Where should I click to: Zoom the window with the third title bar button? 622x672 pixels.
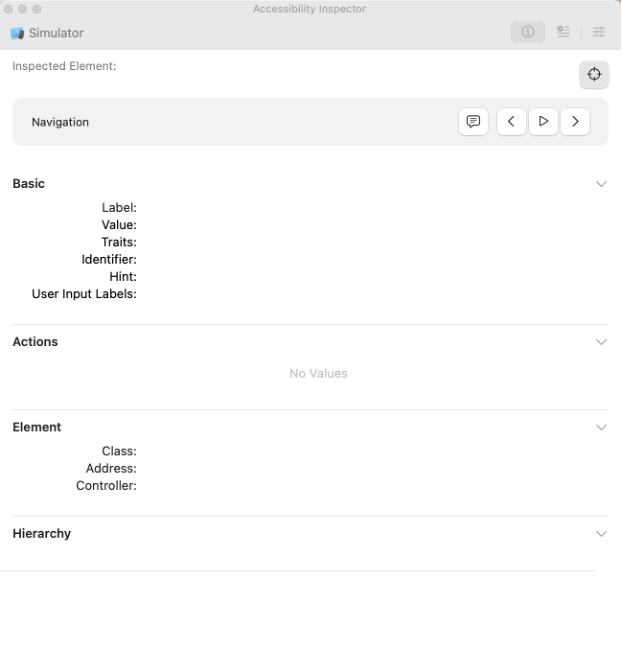coord(37,9)
